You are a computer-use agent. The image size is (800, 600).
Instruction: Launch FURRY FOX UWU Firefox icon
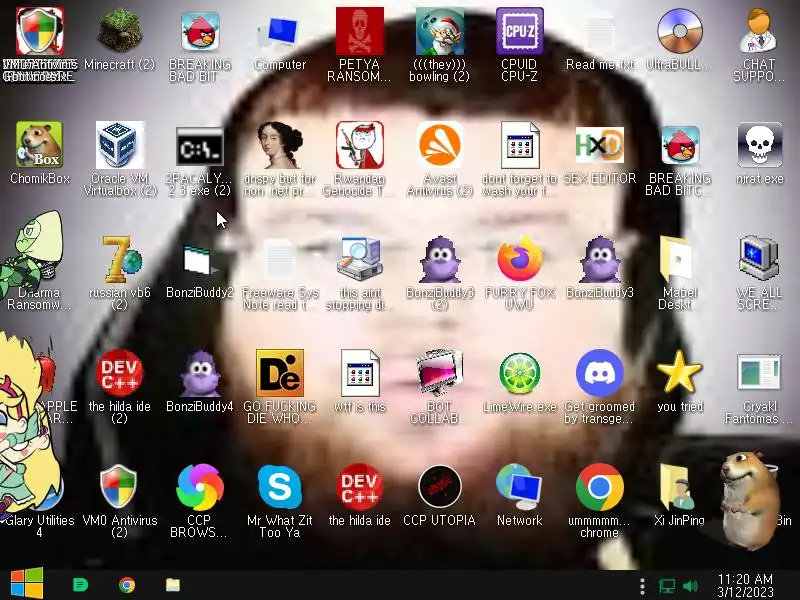coord(519,259)
